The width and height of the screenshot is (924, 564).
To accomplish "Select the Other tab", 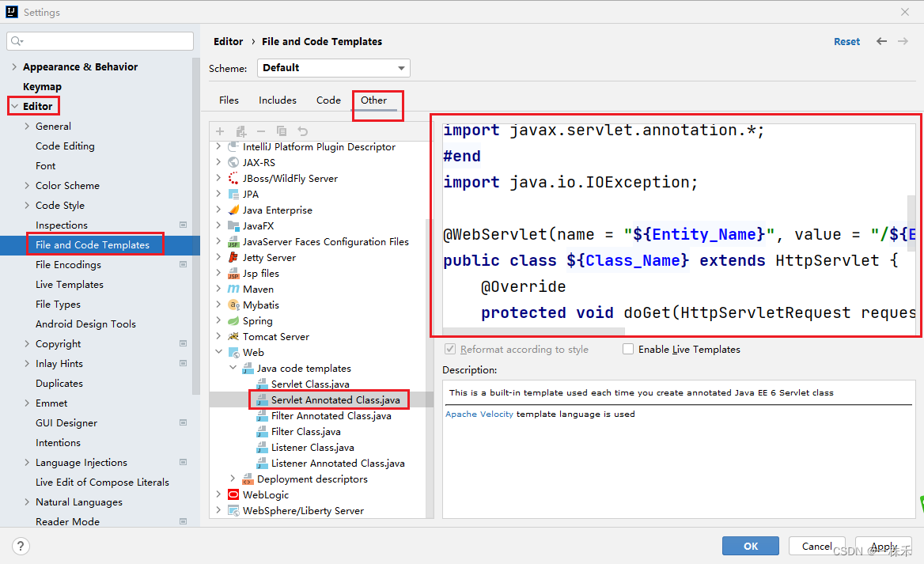I will point(373,100).
